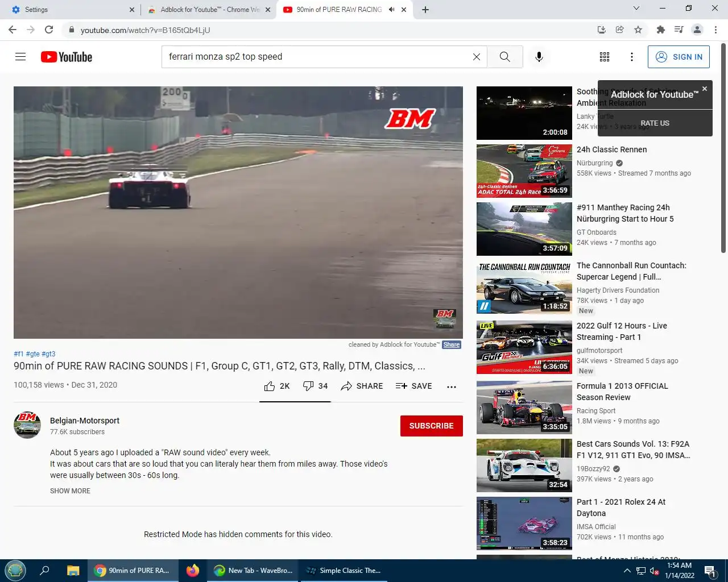
Task: Expand description with SHOW MORE
Action: [70, 491]
